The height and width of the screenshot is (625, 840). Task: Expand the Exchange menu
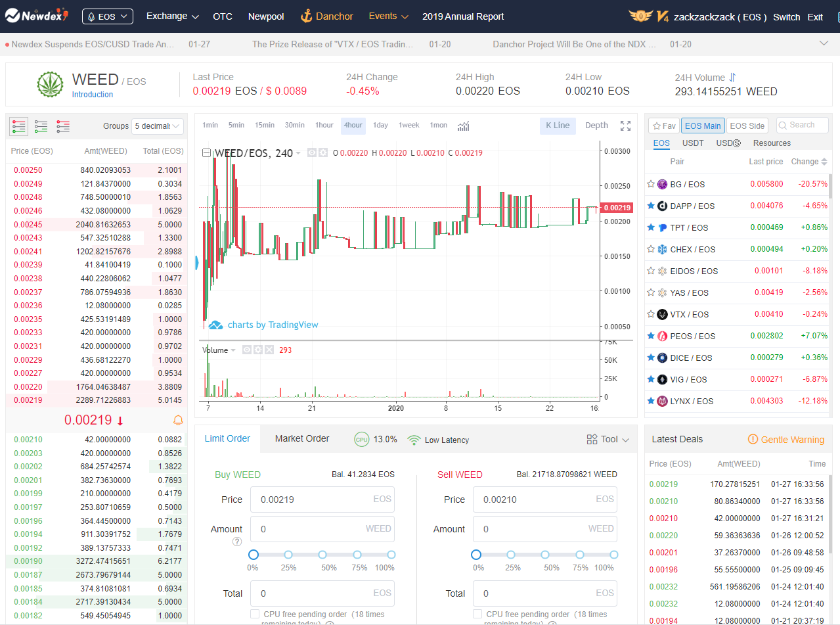172,16
